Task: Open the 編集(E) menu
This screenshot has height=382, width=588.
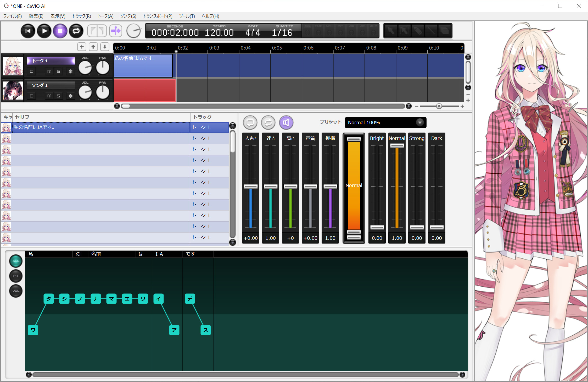Action: pos(36,16)
